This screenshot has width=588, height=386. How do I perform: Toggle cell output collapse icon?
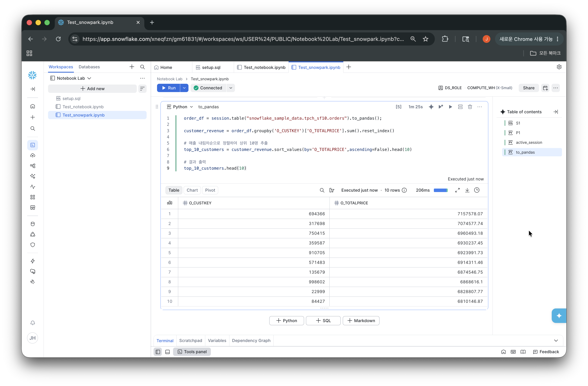(460, 107)
